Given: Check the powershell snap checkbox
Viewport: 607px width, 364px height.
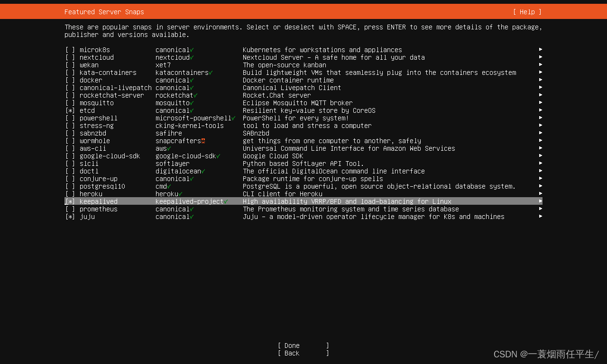Looking at the screenshot, I should [x=70, y=118].
